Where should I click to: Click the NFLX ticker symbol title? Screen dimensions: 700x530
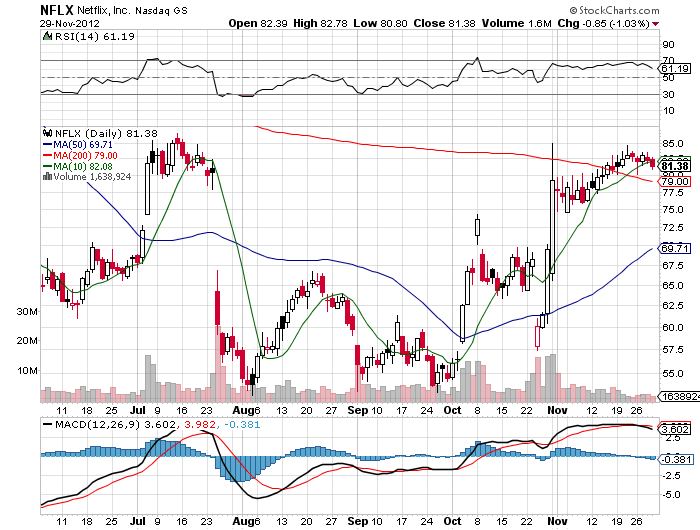57,10
